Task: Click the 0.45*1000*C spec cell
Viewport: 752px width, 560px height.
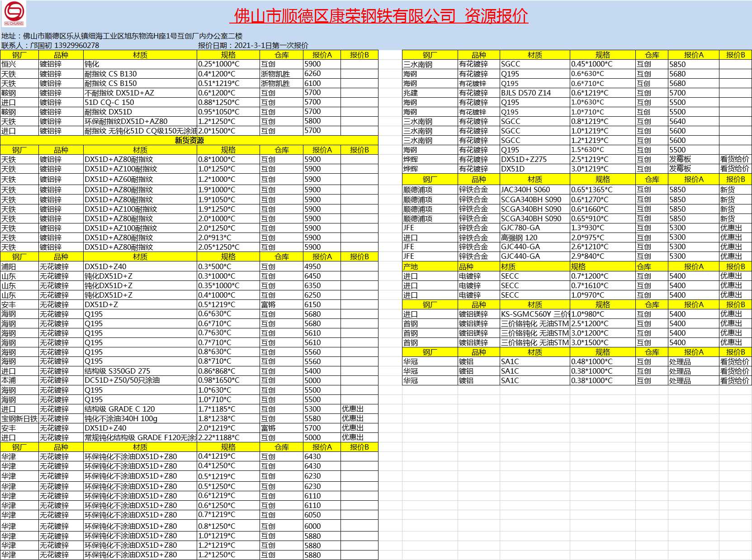Action: pos(603,64)
